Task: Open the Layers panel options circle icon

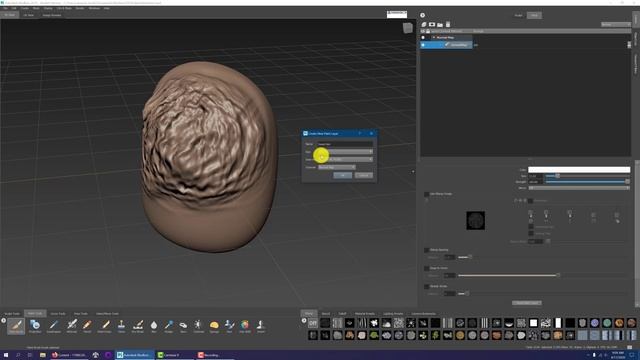Action: tap(422, 15)
